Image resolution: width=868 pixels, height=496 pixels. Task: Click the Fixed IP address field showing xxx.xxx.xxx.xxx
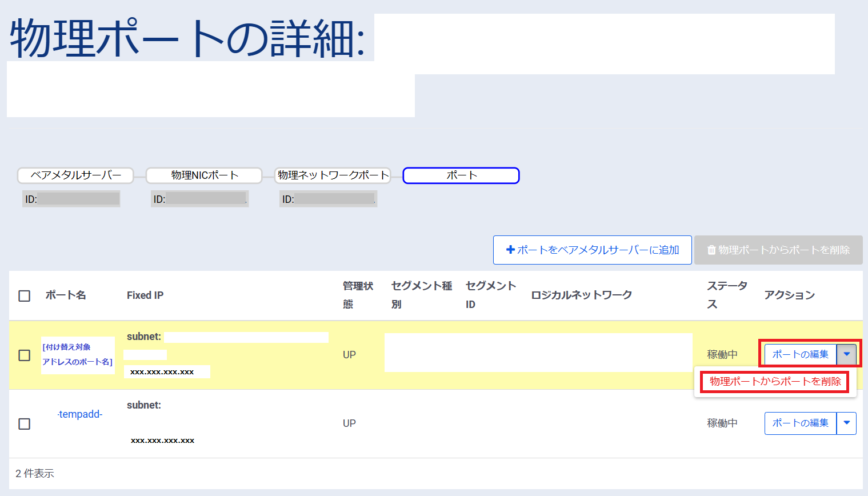167,371
